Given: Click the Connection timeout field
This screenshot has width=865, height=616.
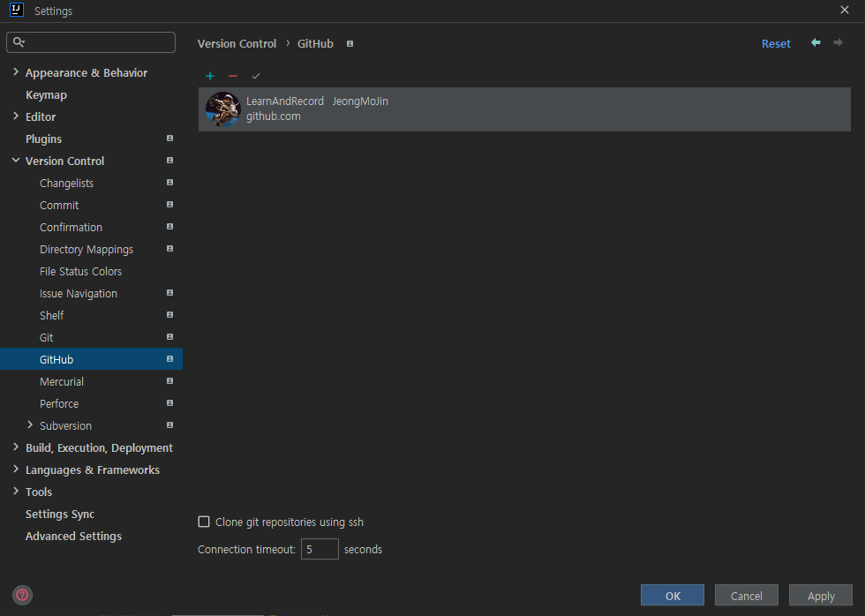Looking at the screenshot, I should pos(320,549).
